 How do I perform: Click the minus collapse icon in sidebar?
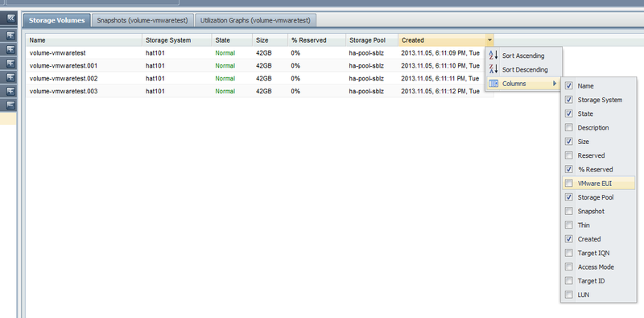11,105
